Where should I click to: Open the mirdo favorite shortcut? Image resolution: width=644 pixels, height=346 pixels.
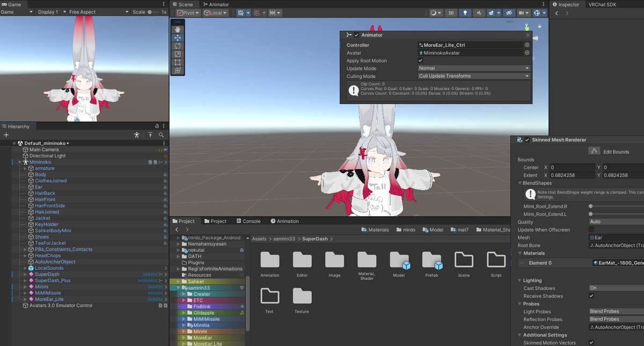tap(406, 230)
